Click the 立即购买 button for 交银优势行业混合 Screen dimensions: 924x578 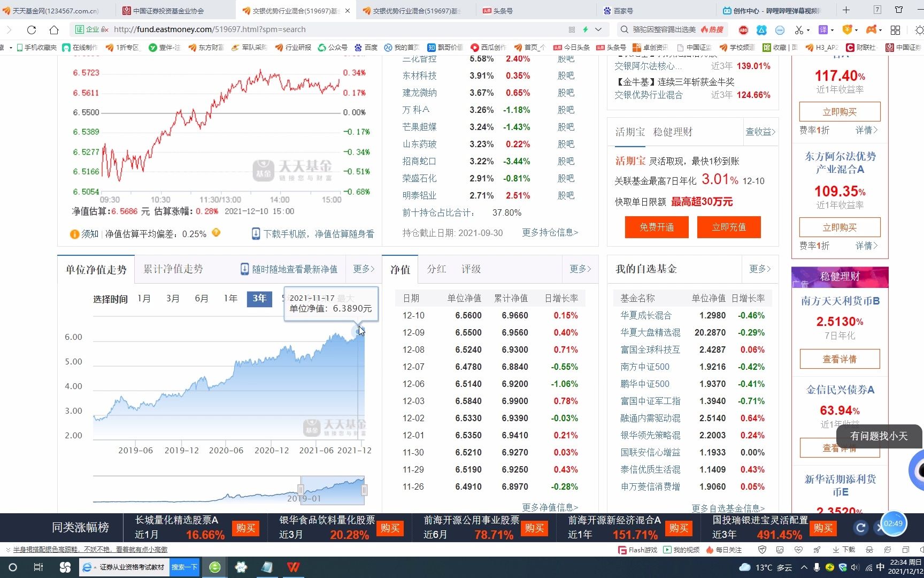click(x=840, y=111)
